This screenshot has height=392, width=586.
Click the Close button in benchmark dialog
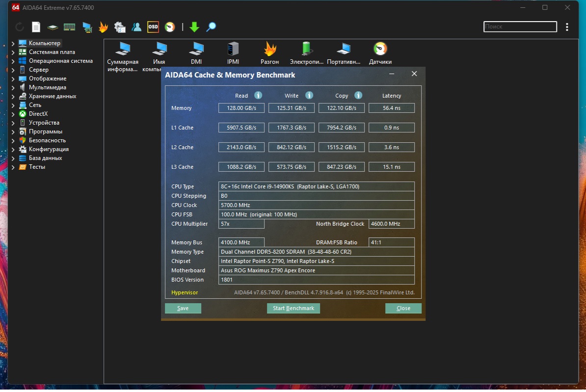[x=403, y=308]
